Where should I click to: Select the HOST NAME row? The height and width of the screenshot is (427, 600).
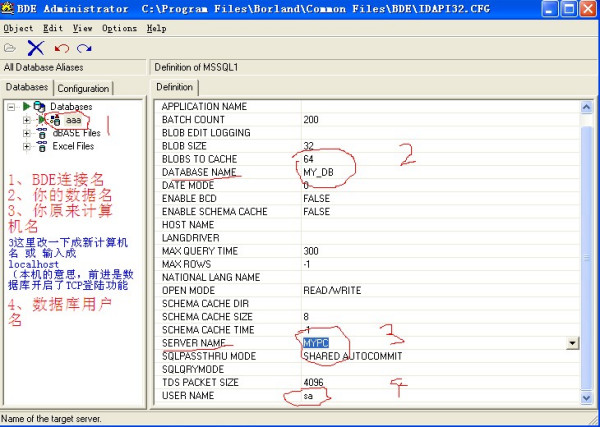[x=367, y=225]
